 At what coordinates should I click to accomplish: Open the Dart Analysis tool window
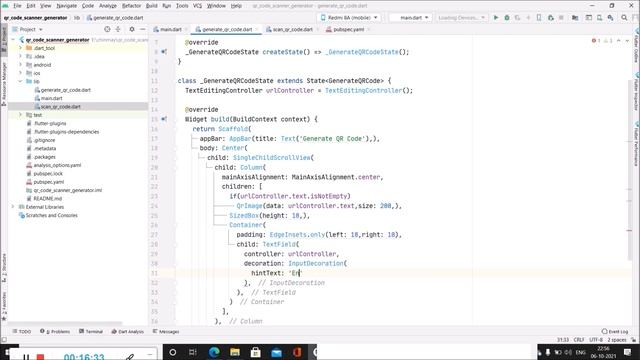[x=128, y=331]
